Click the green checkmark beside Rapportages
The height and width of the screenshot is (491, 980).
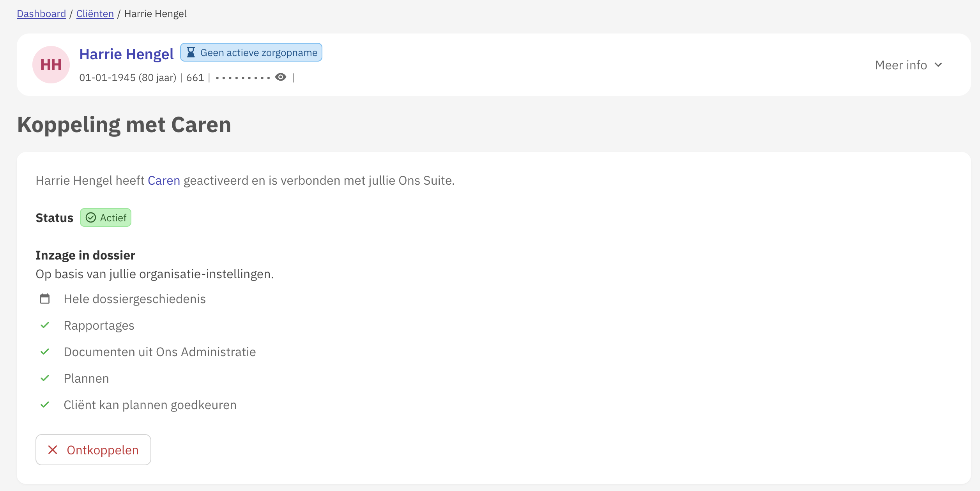tap(45, 325)
